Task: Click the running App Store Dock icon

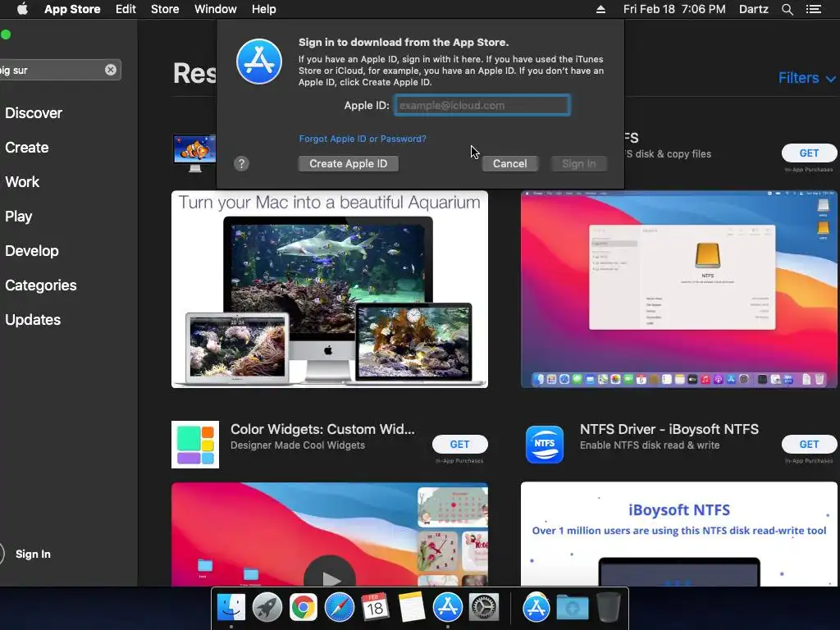Action: (x=447, y=608)
